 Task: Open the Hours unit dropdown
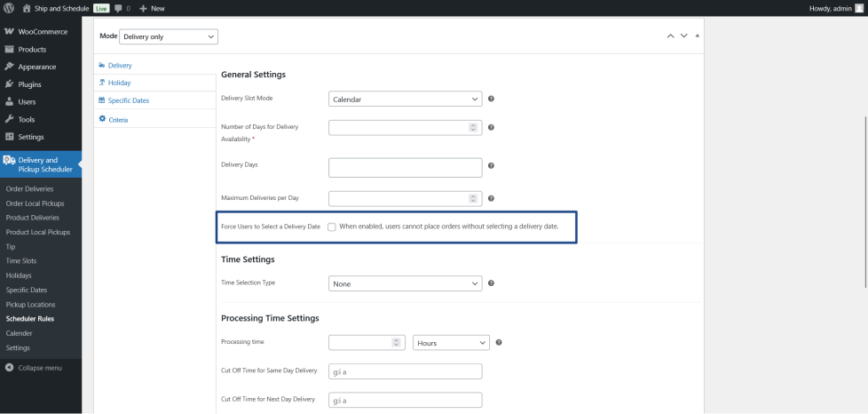(451, 342)
